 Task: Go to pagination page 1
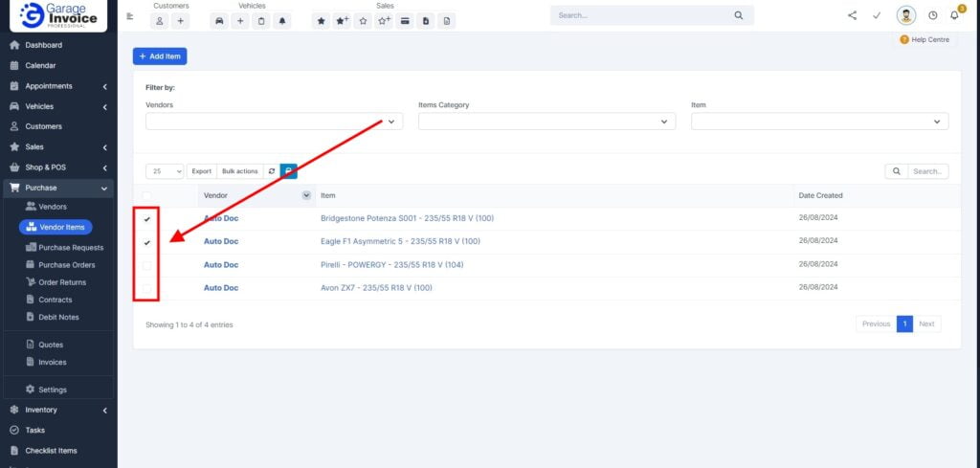point(904,323)
